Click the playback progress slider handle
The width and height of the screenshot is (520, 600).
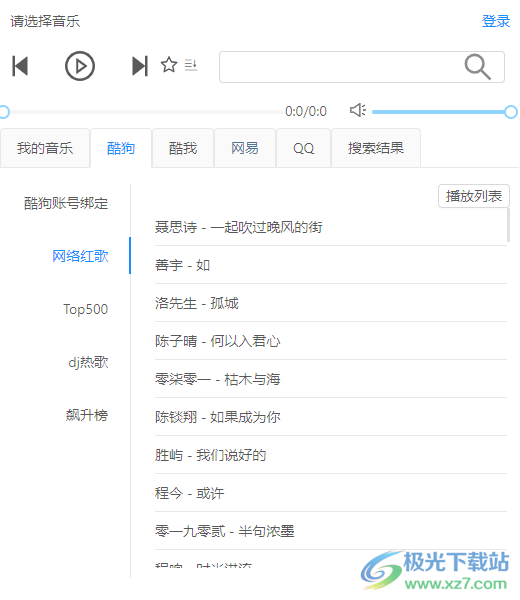click(4, 112)
